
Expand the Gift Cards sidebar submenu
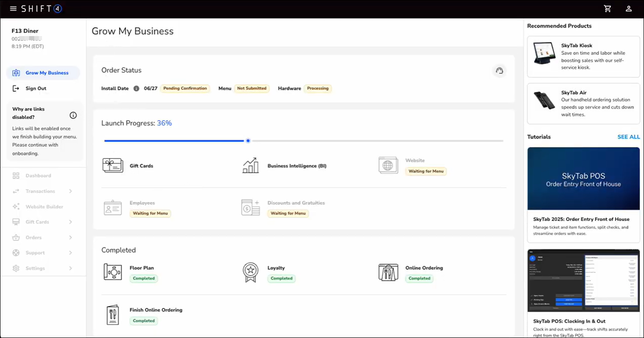(70, 222)
